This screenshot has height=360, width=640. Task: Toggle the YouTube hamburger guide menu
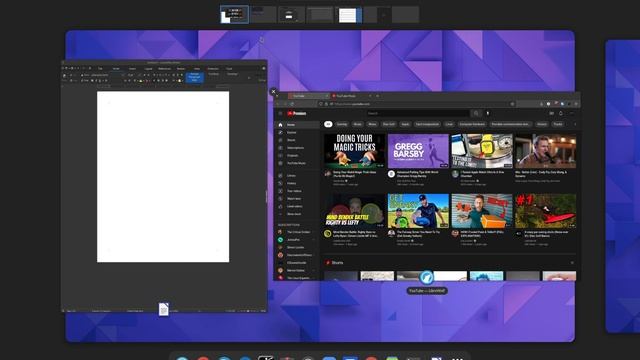280,113
